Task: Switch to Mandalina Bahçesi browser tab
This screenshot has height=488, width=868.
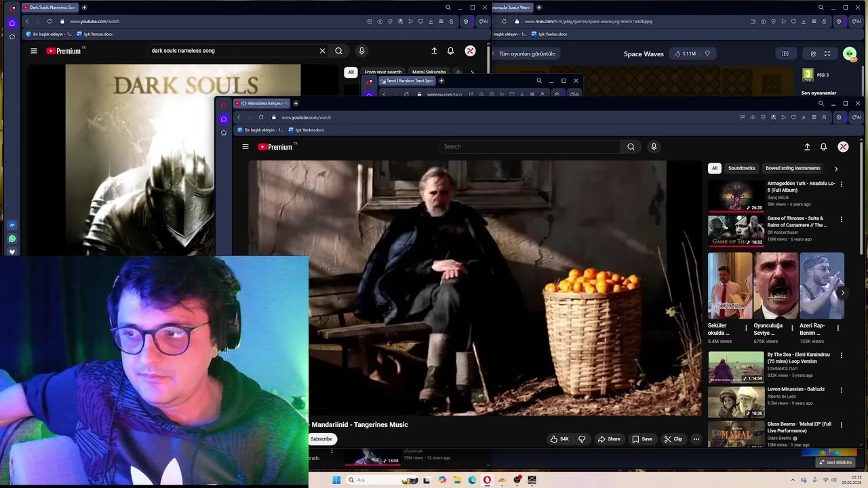Action: [x=262, y=103]
